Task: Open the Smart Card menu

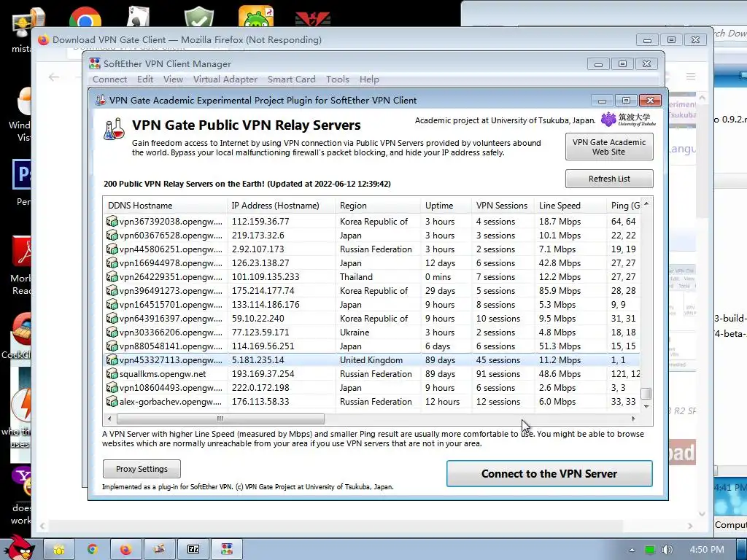Action: coord(291,79)
